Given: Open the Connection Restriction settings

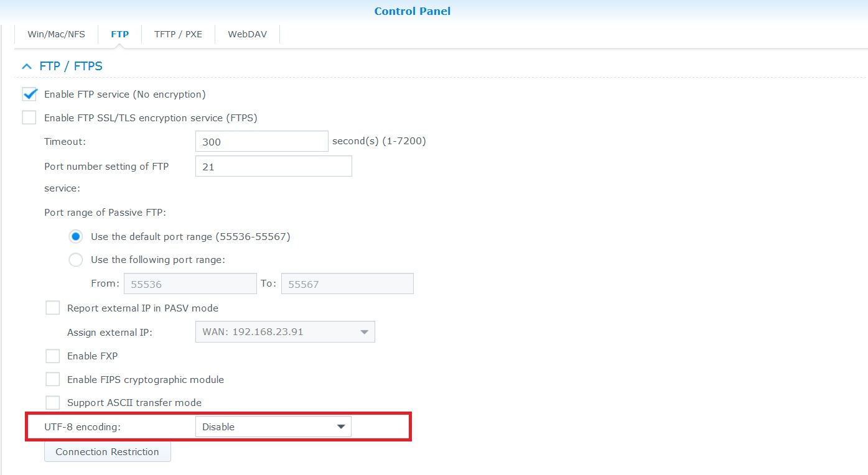Looking at the screenshot, I should click(x=107, y=451).
